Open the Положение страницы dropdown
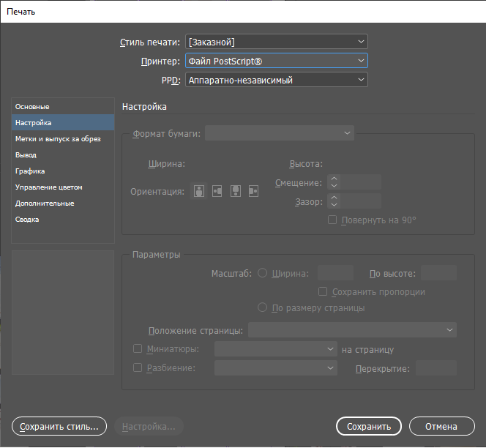This screenshot has width=486, height=448. [352, 330]
